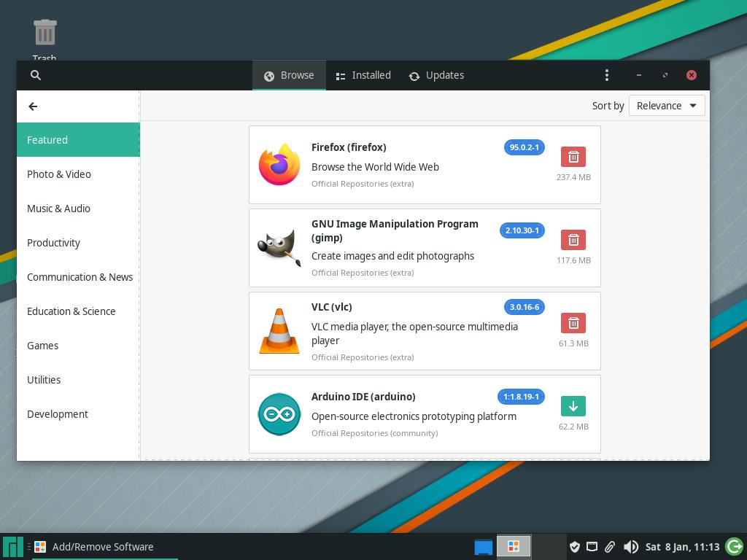This screenshot has width=747, height=560.
Task: Switch to blue desktop workspace in pager
Action: 484,547
